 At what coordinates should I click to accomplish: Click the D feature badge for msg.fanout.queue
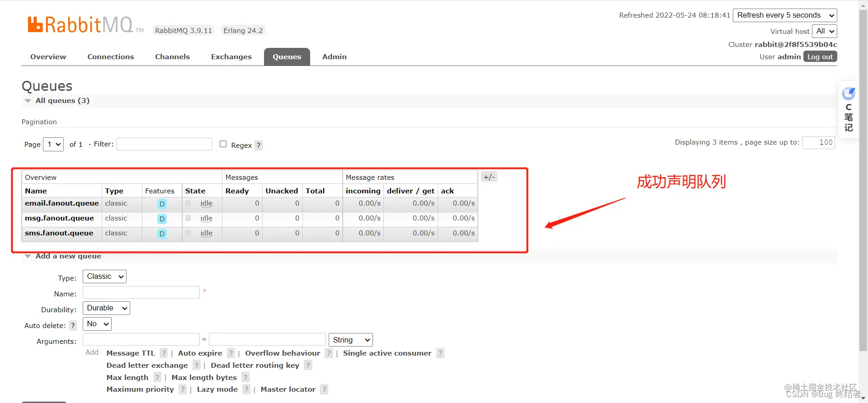pos(162,219)
